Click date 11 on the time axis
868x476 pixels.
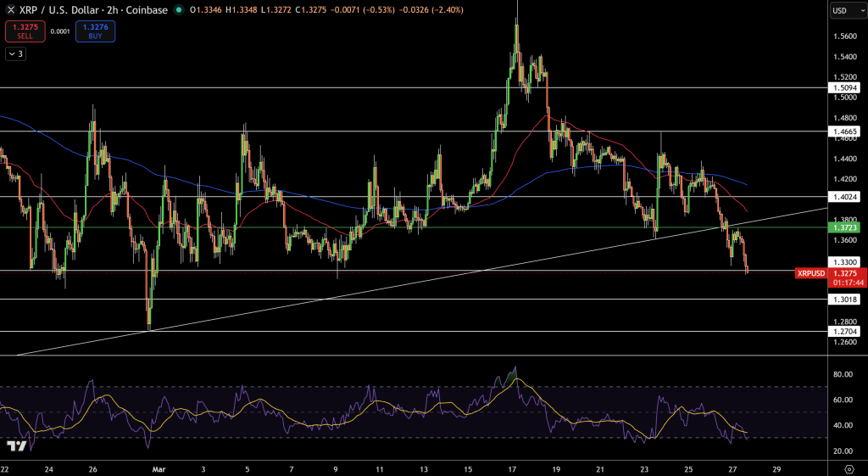pyautogui.click(x=380, y=469)
